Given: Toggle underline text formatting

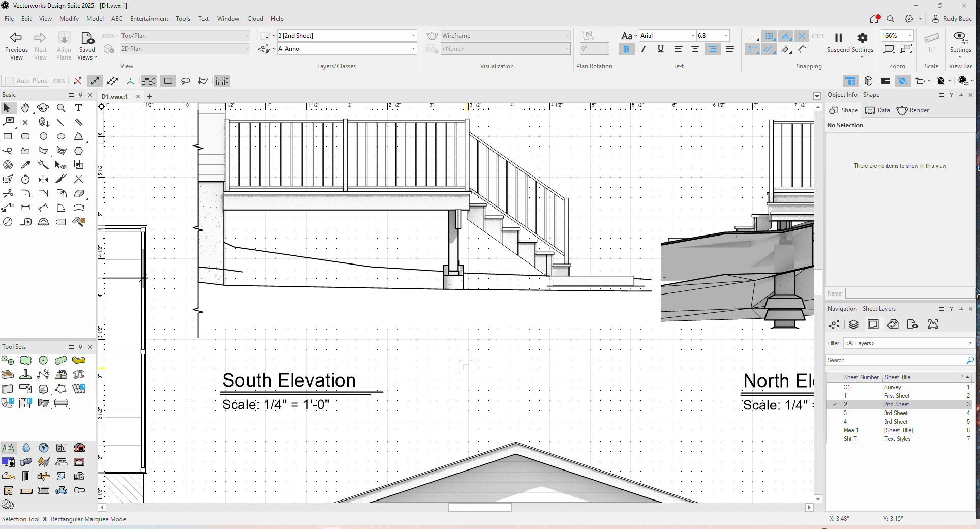Looking at the screenshot, I should click(x=660, y=49).
